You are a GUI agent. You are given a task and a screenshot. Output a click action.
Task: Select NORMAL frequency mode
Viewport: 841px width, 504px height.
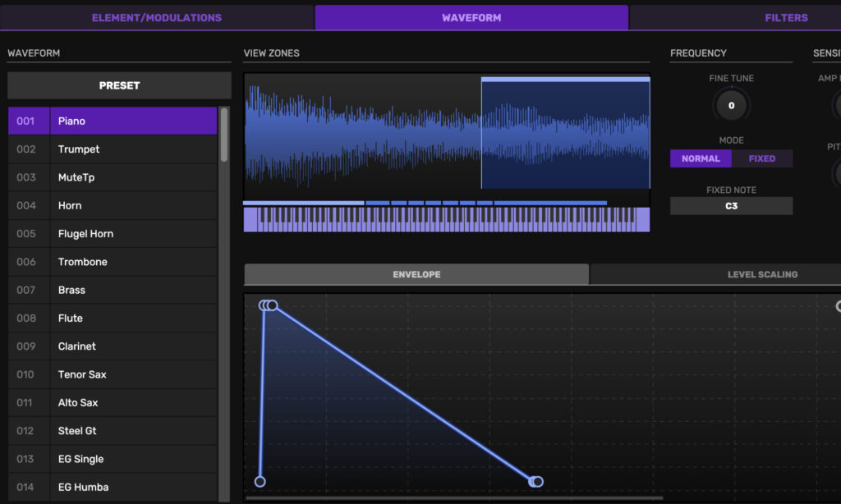[x=701, y=158]
